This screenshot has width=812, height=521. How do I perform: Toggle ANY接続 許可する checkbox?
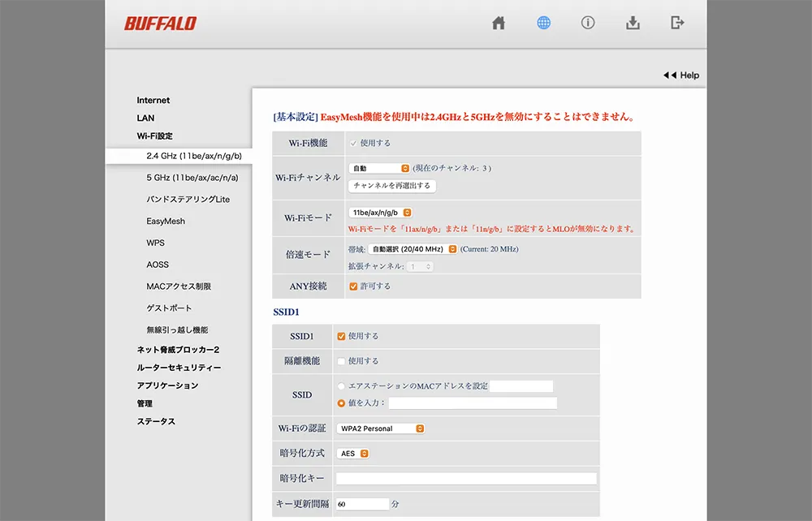coord(353,286)
